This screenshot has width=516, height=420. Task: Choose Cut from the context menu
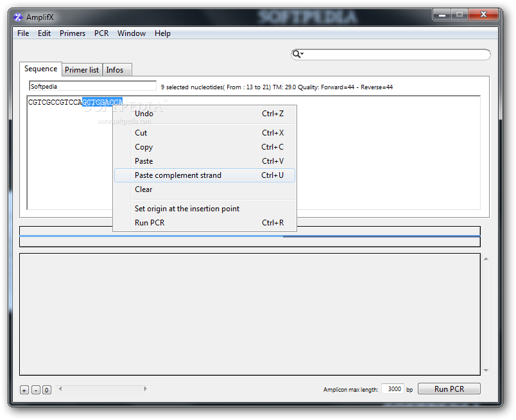[x=204, y=133]
